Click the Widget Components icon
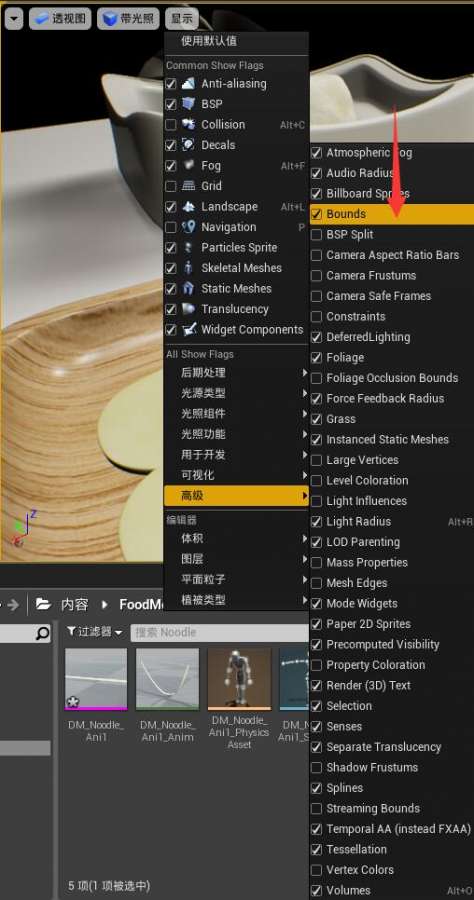 (x=188, y=330)
